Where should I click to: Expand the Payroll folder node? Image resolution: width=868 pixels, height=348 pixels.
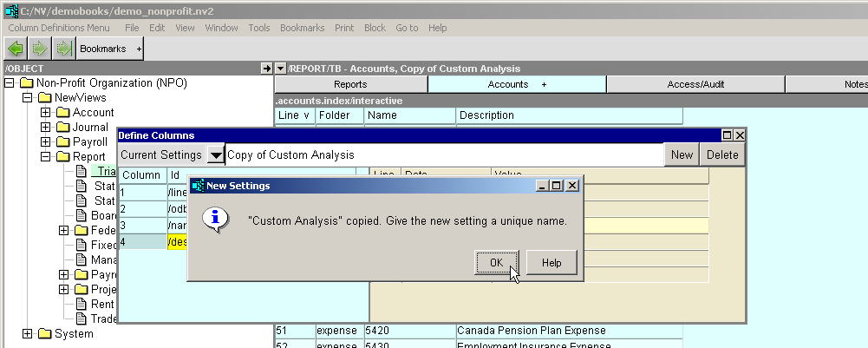(45, 142)
